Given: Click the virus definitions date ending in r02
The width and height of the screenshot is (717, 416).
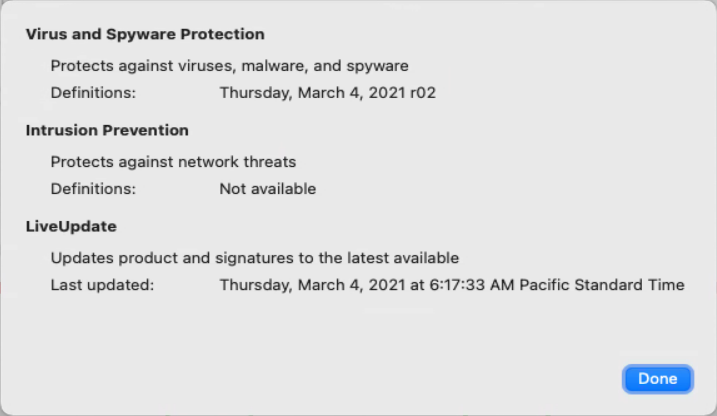Looking at the screenshot, I should (327, 93).
